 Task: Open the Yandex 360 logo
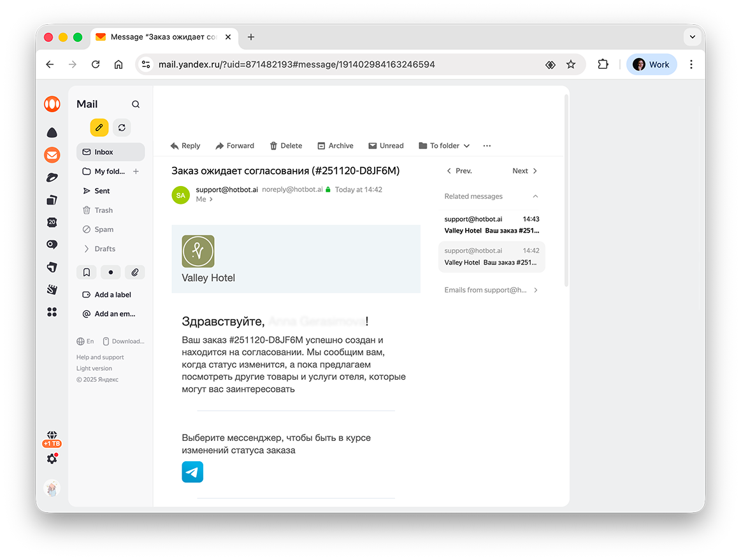point(52,104)
